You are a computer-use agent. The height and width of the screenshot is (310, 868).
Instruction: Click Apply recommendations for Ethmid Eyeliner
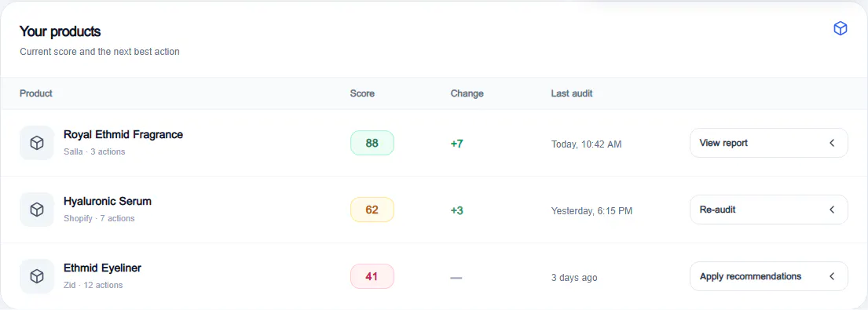(768, 276)
